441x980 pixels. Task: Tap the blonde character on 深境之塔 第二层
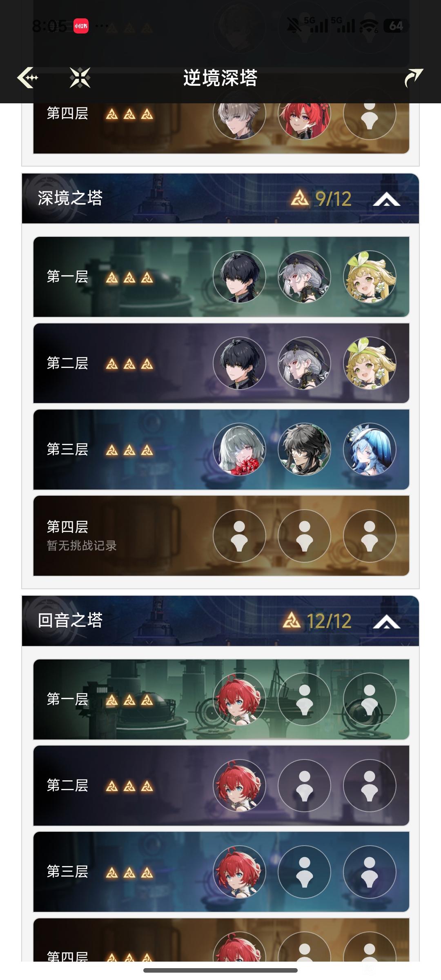coord(370,363)
